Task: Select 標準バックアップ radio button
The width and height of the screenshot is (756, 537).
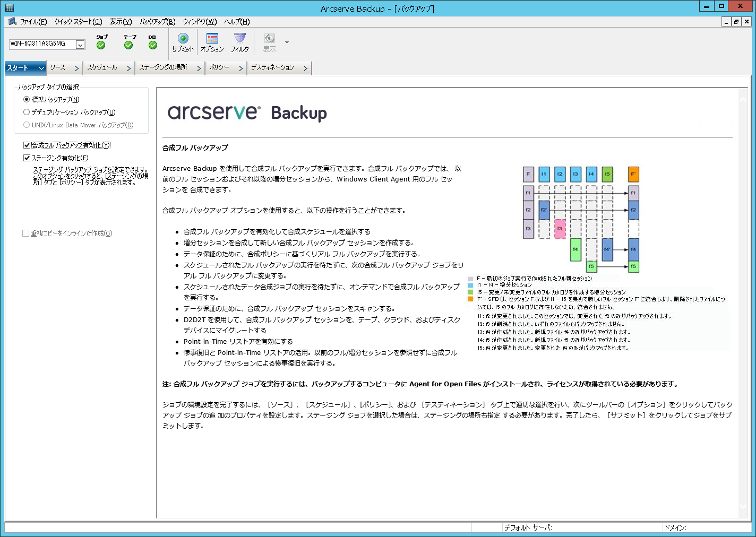Action: click(x=27, y=99)
